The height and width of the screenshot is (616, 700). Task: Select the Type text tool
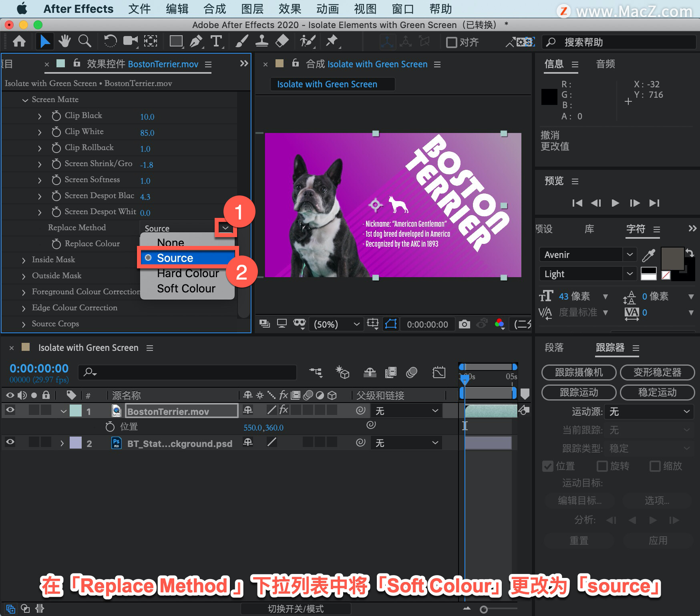216,41
